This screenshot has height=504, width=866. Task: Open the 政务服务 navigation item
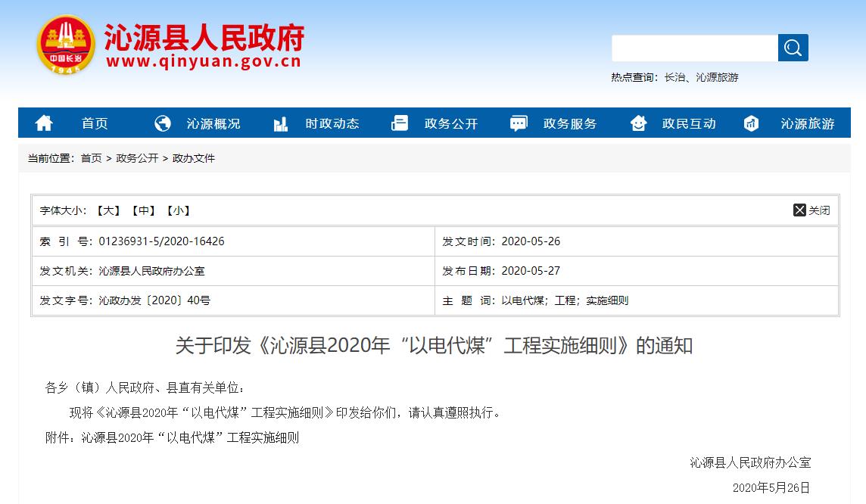pyautogui.click(x=570, y=123)
